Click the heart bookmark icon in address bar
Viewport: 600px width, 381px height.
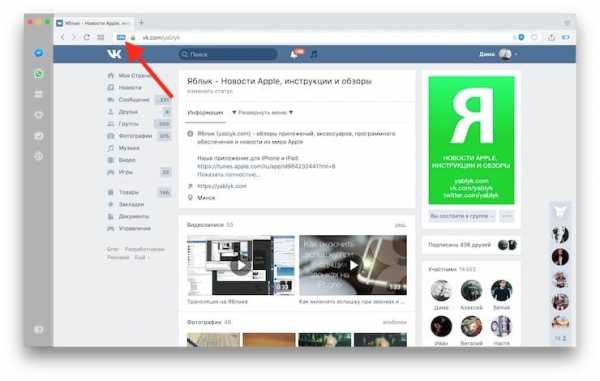point(535,37)
